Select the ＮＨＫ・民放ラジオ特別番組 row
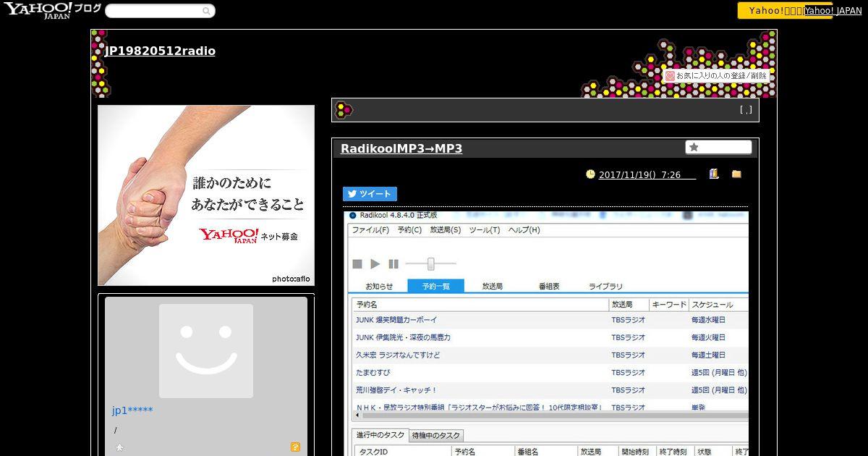 (550, 407)
